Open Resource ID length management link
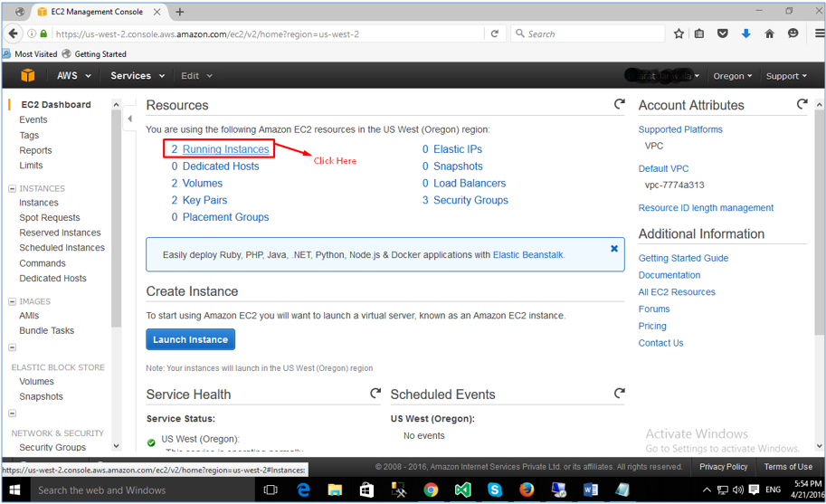Viewport: 826px width, 504px height. (706, 208)
